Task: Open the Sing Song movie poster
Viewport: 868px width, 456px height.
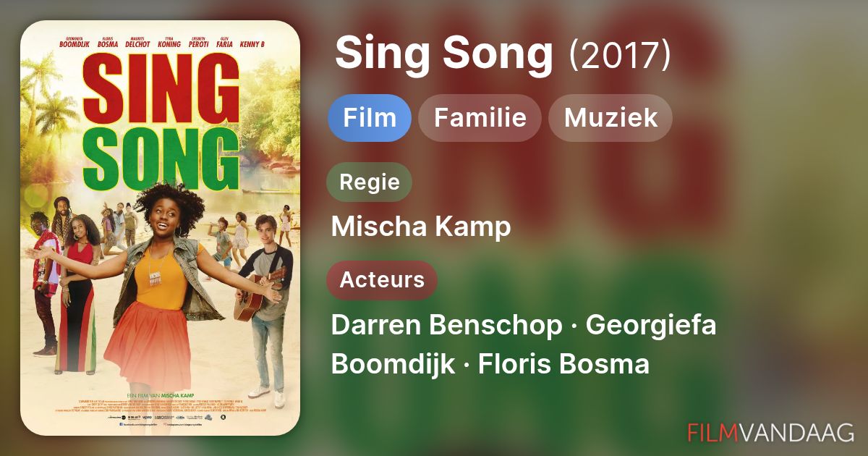Action: [160, 228]
